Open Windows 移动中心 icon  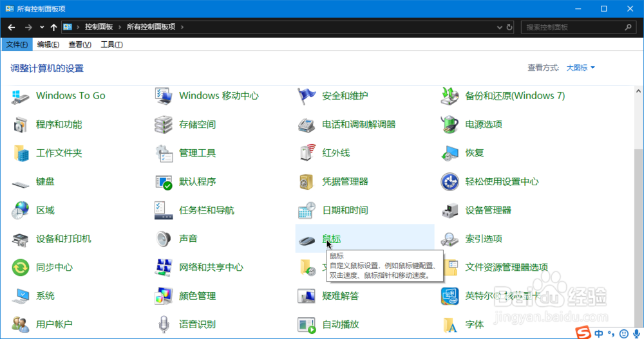click(164, 96)
